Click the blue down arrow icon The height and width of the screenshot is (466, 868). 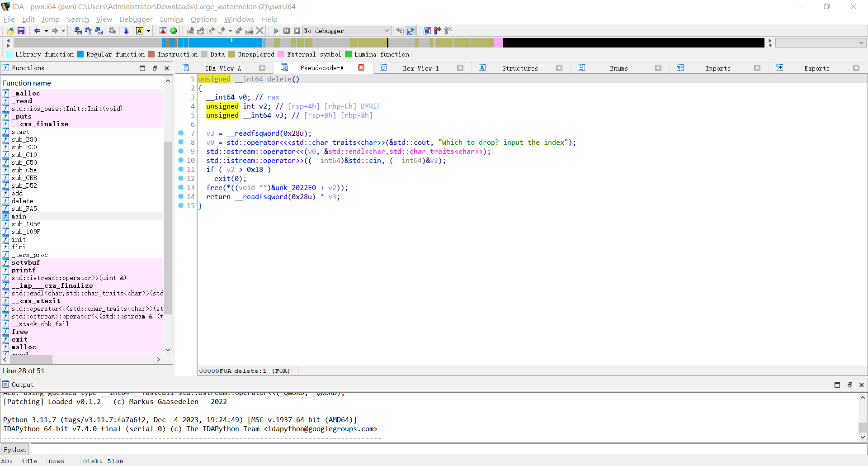[127, 31]
